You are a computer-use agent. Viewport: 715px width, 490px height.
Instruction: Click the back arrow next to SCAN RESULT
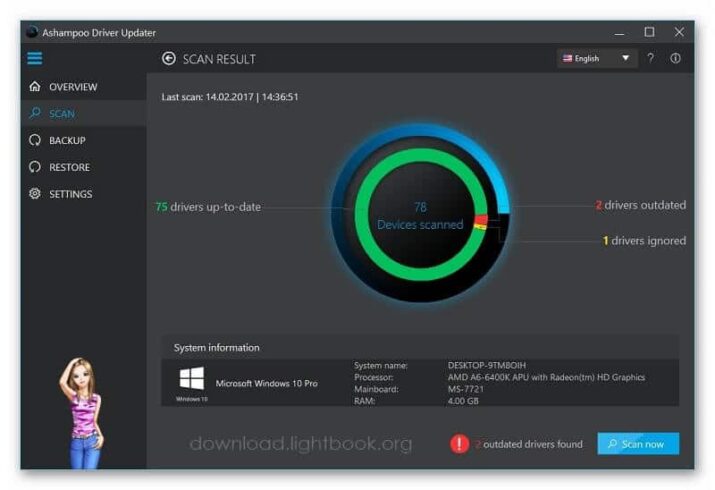(x=169, y=59)
